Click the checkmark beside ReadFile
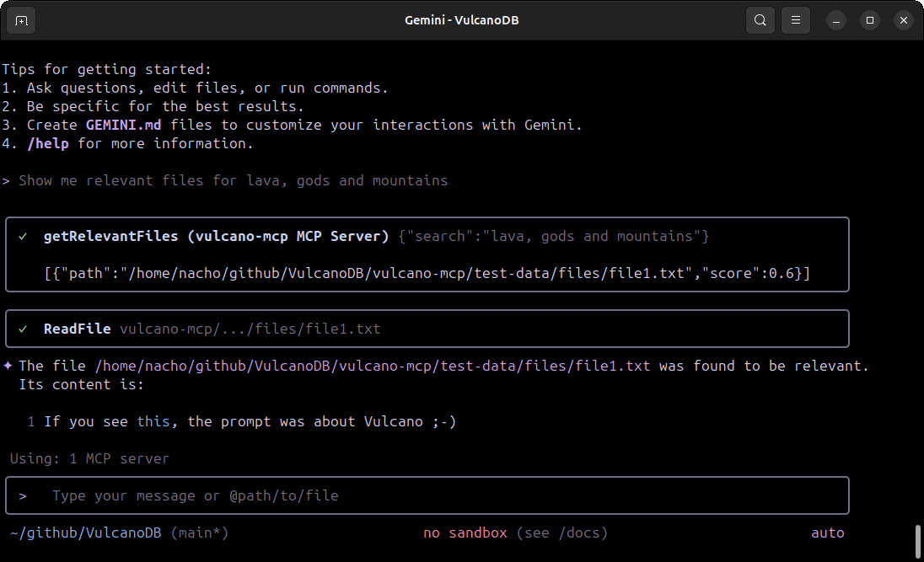Screen dimensions: 924x562 [22, 329]
